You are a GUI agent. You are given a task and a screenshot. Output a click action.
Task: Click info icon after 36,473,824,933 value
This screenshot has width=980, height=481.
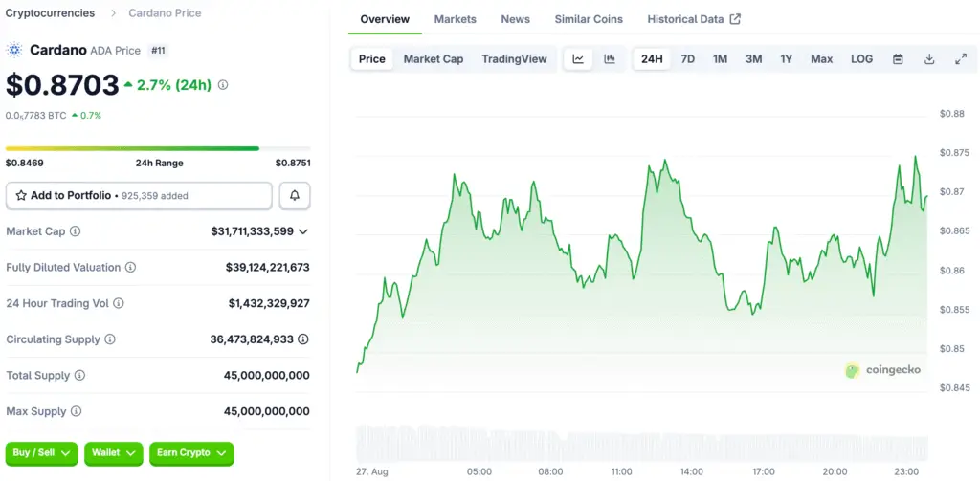click(x=303, y=339)
